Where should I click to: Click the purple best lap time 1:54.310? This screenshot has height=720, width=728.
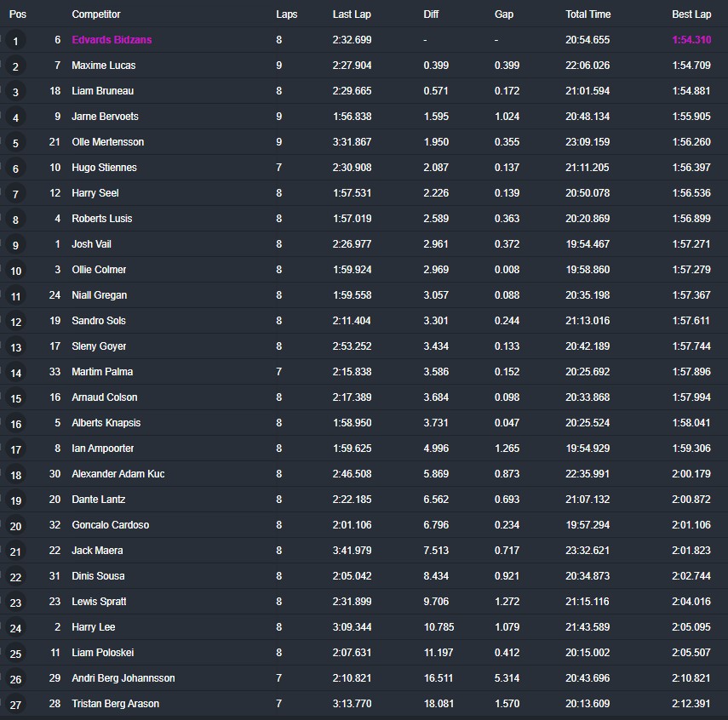coord(691,40)
